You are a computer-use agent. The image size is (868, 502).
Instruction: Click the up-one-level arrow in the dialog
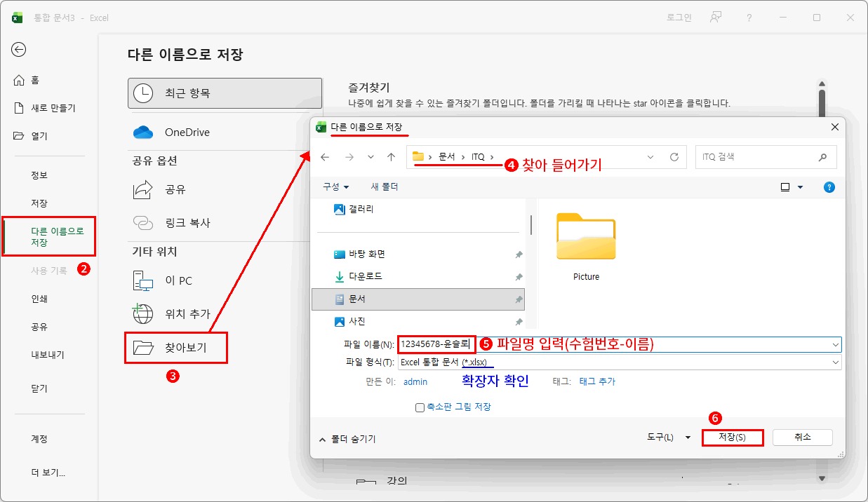(392, 157)
